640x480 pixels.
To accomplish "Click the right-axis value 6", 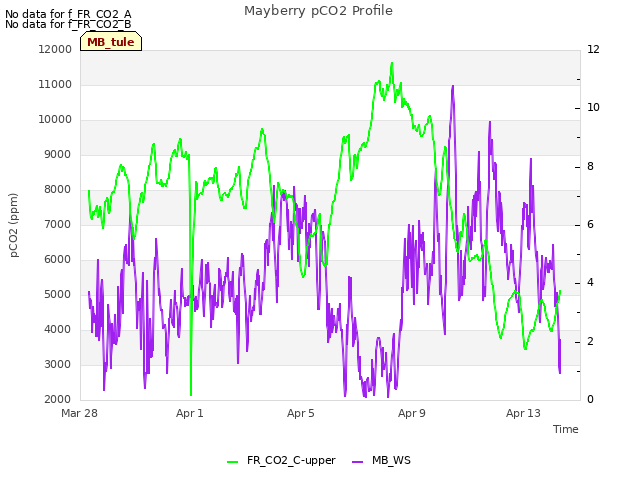I will click(x=590, y=224).
